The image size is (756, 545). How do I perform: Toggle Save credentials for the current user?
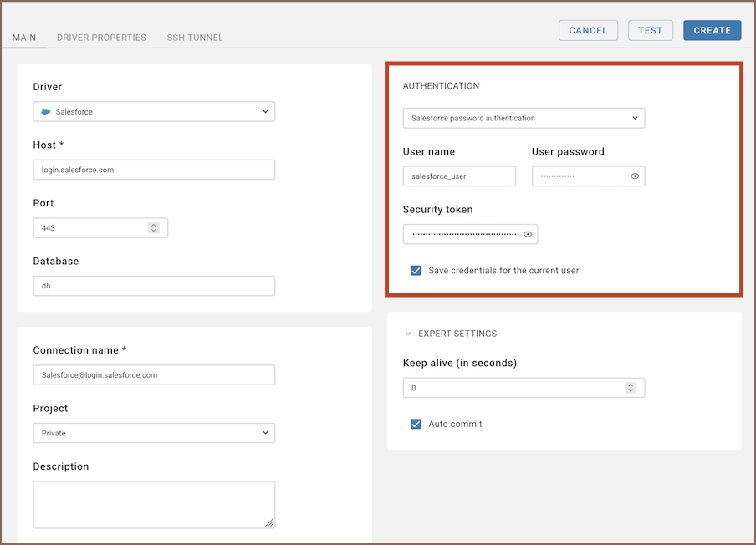click(416, 271)
